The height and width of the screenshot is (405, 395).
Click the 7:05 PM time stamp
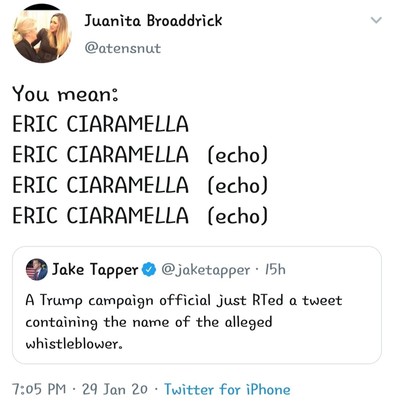click(39, 389)
